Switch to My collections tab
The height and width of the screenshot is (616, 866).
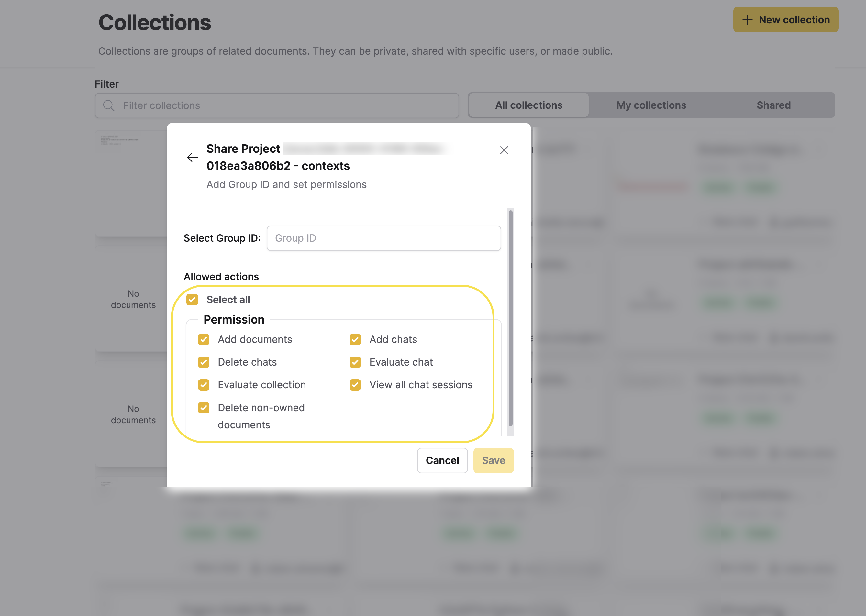(651, 105)
